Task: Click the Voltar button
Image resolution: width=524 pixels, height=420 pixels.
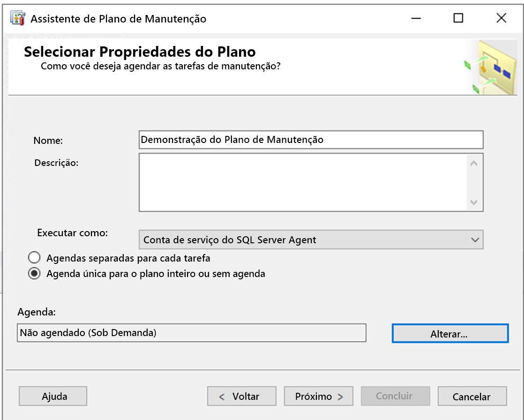Action: [x=241, y=396]
